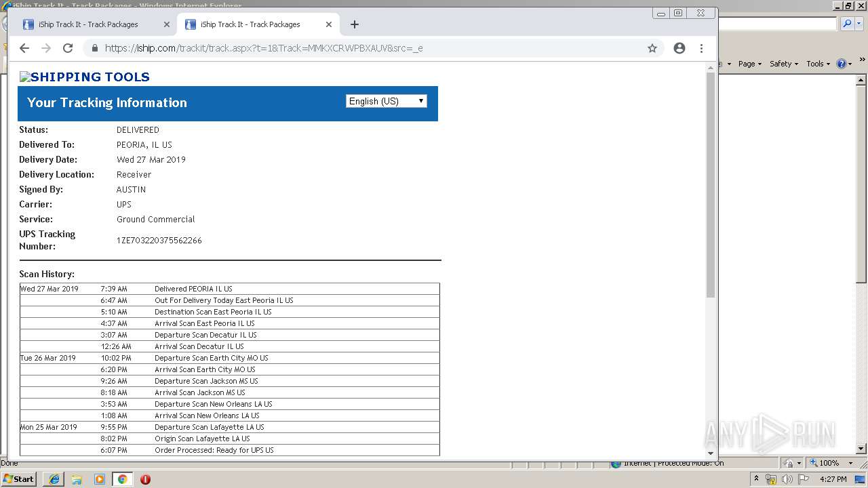The image size is (868, 488).
Task: Click 'Departure Scan Jackson MS US' row
Action: tap(229, 381)
